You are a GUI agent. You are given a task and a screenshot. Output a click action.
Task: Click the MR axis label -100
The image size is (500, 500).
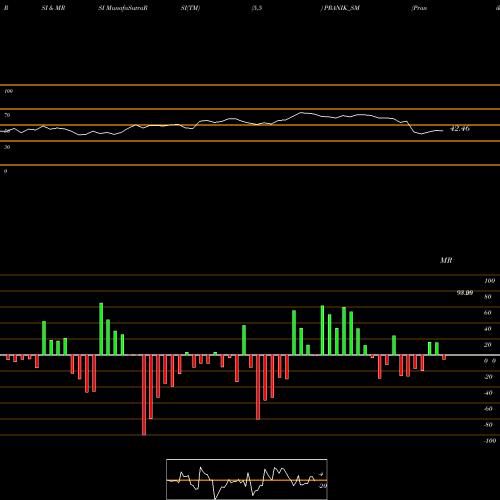click(490, 441)
